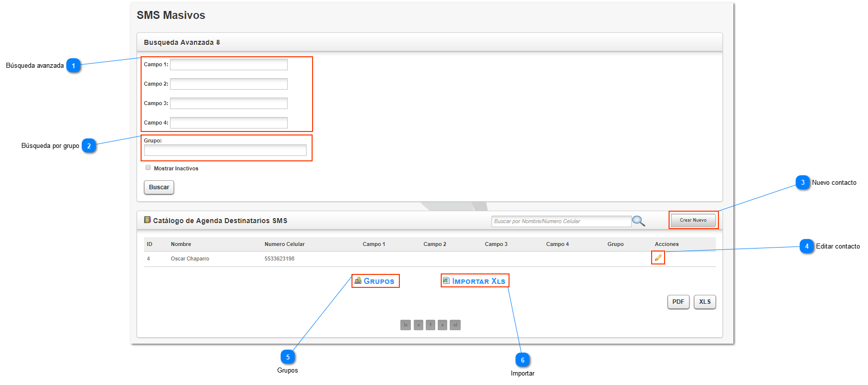Click the Numero Celular column header
This screenshot has width=868, height=385.
[285, 244]
